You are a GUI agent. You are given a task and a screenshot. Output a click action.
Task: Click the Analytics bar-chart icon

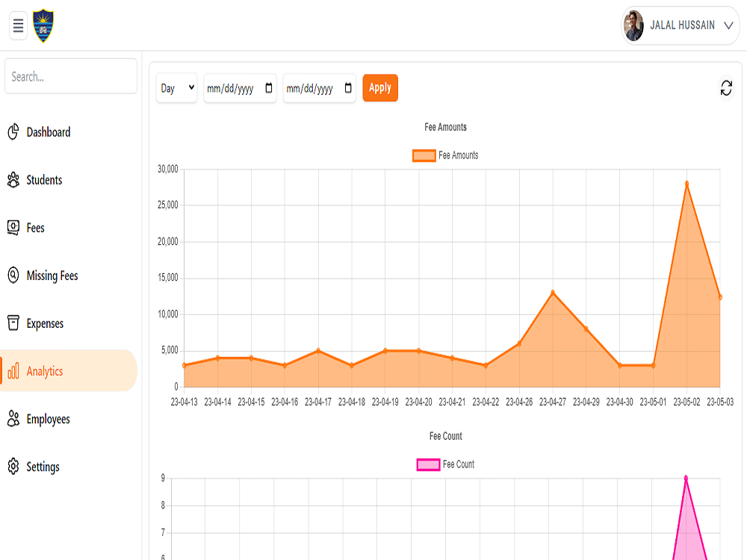(13, 370)
